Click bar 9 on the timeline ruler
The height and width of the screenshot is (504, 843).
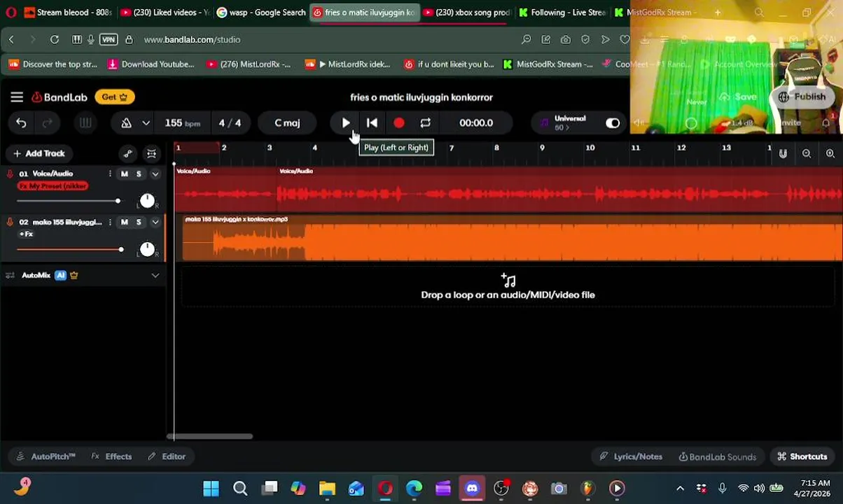click(x=542, y=148)
